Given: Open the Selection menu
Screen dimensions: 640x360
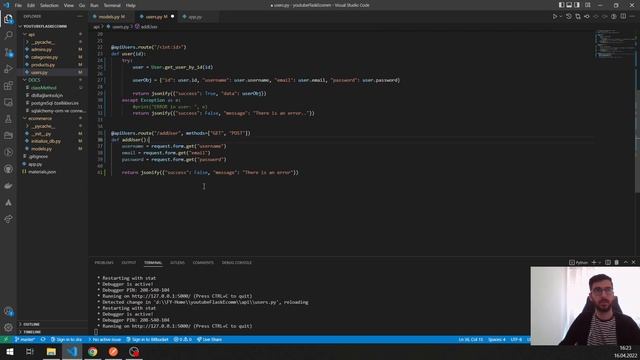Looking at the screenshot, I should (49, 5).
